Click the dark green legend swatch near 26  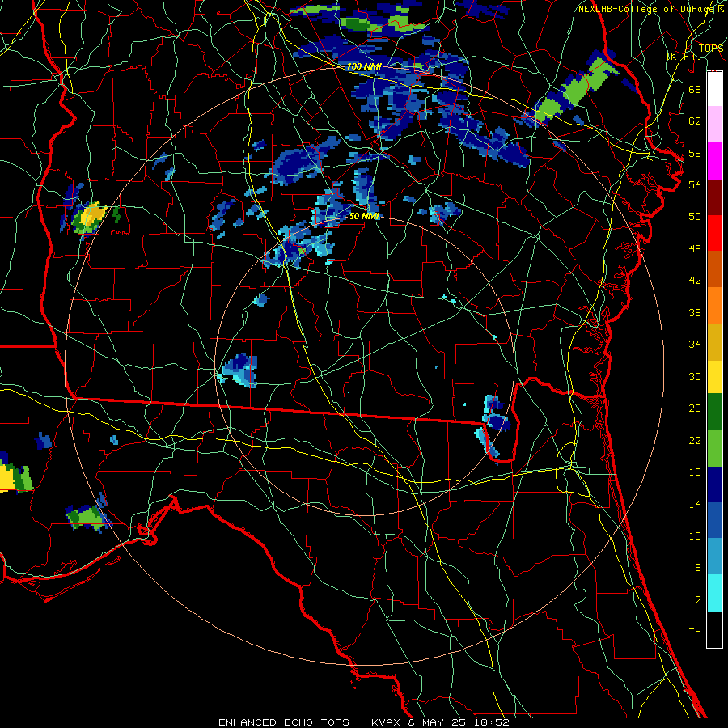(714, 412)
